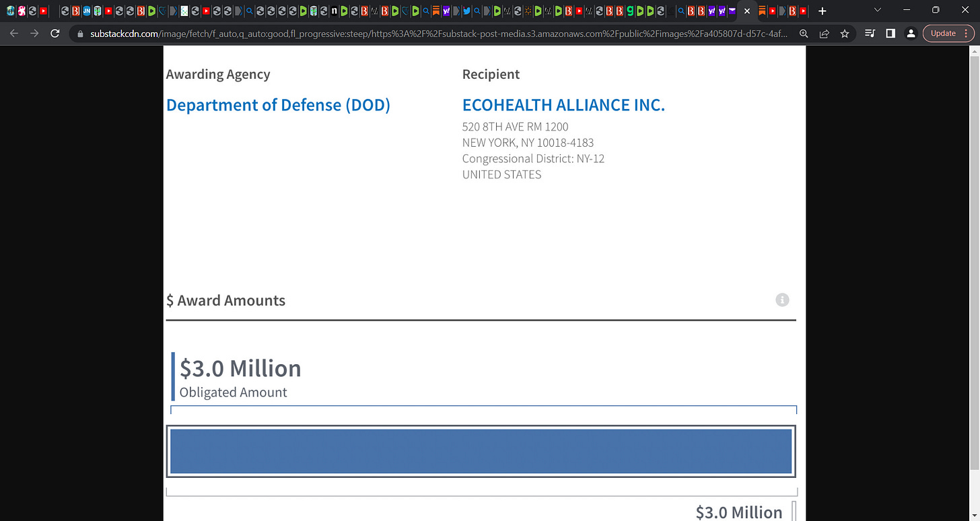This screenshot has height=521, width=980.
Task: Reload the current page
Action: click(x=55, y=33)
